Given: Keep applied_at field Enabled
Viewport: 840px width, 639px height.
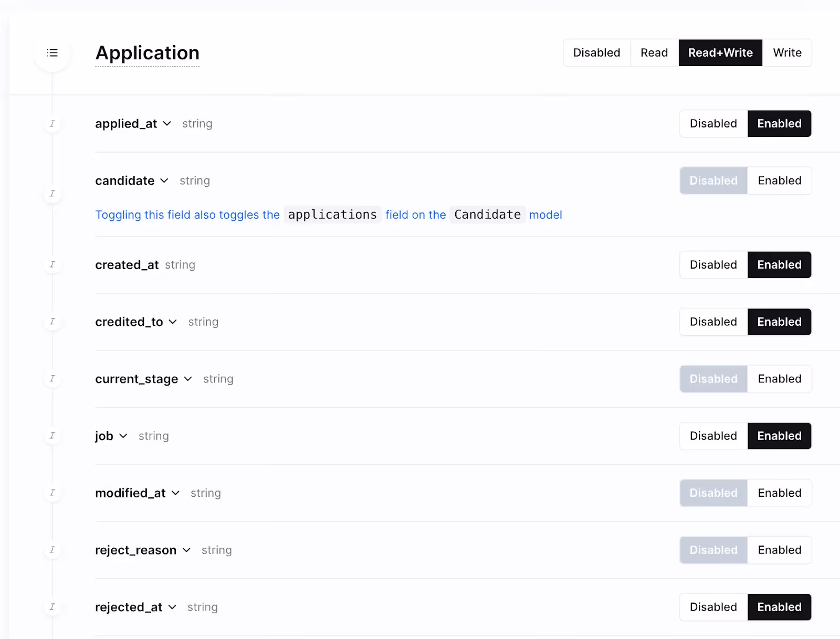Looking at the screenshot, I should tap(779, 124).
